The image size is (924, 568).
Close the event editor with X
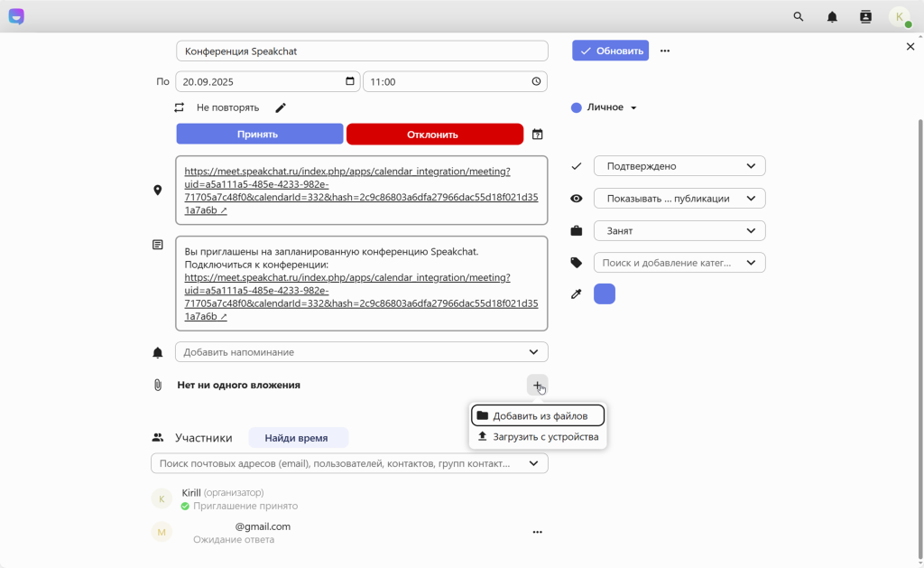pos(910,47)
